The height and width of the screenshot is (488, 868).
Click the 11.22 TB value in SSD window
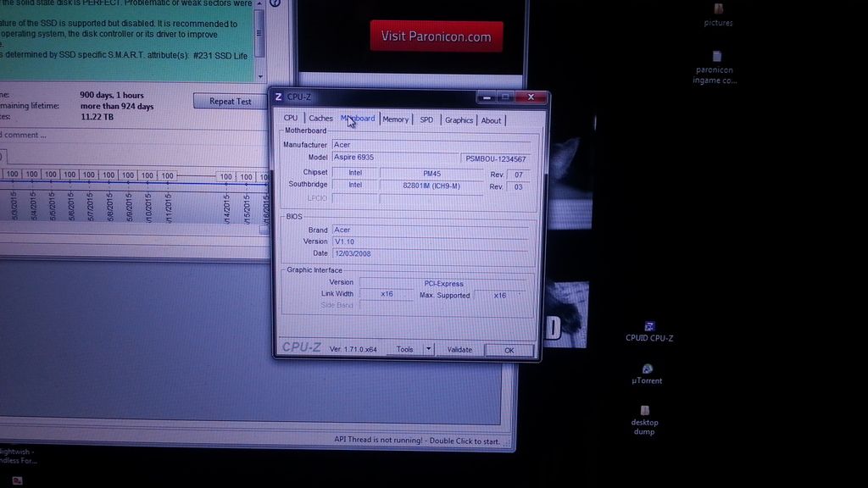point(97,117)
